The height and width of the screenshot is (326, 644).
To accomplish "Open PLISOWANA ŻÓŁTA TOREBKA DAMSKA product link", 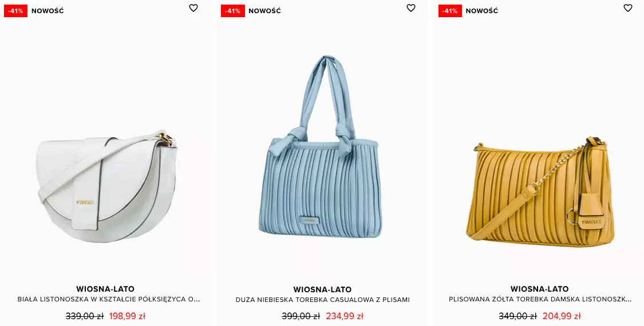I will [x=540, y=299].
